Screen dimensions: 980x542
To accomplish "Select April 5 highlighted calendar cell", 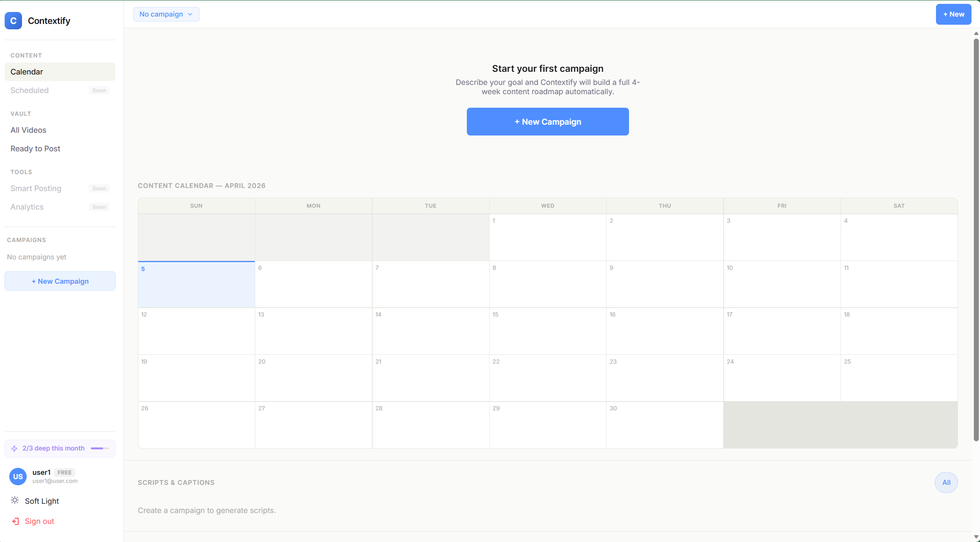I will pos(196,285).
